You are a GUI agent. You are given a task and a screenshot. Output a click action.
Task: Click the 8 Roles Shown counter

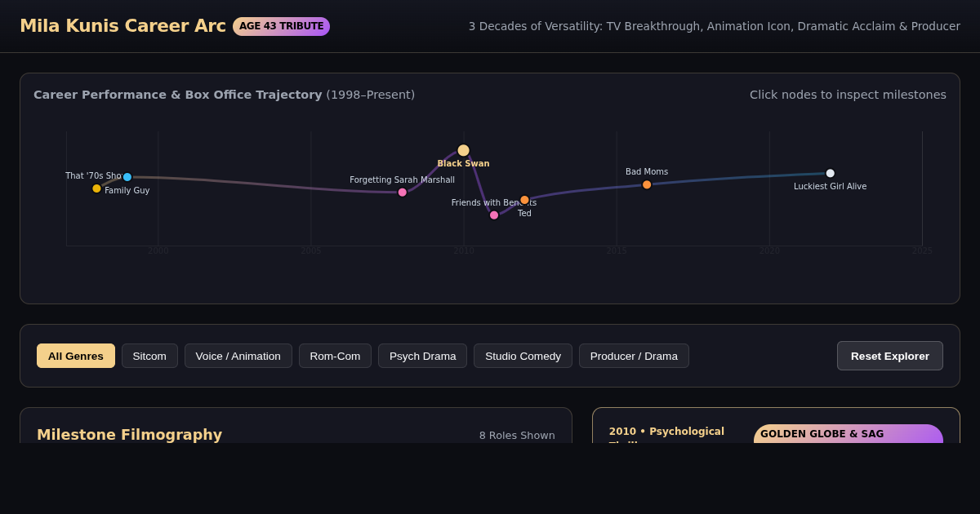517,436
